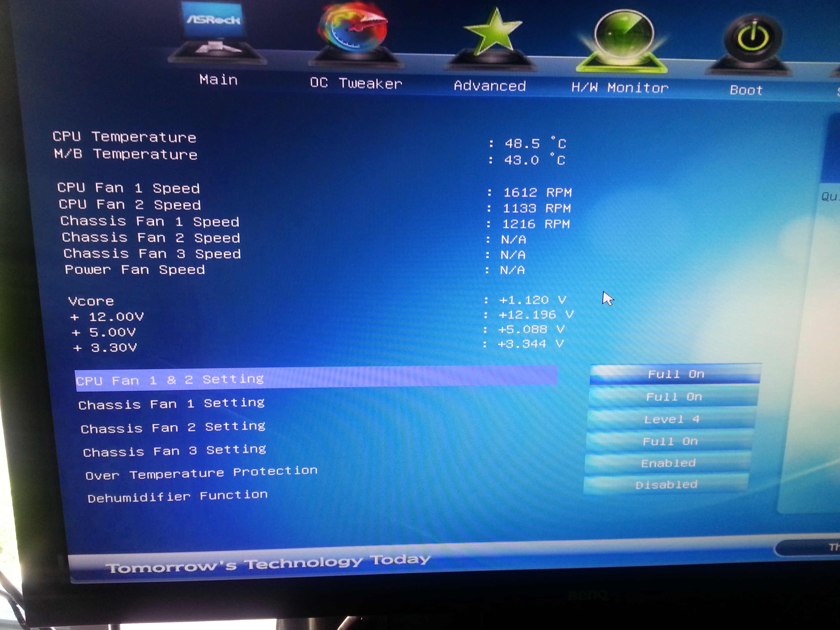Open the Main tab label

click(x=218, y=80)
